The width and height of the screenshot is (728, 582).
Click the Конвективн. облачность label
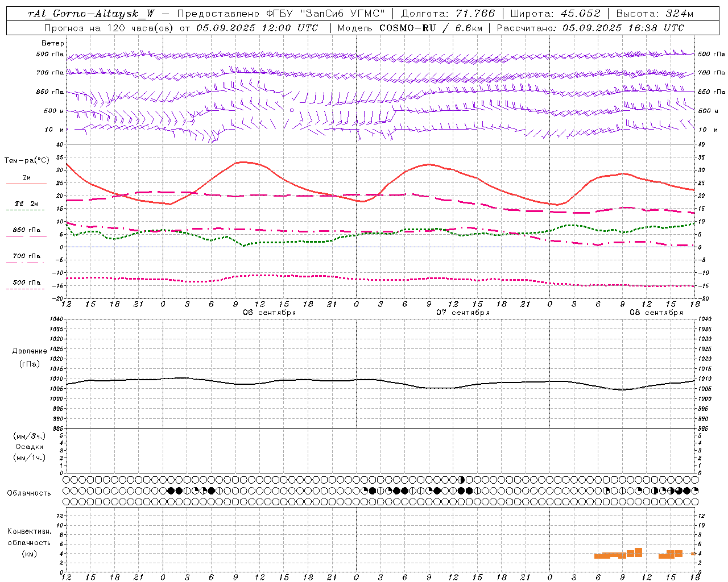point(29,537)
